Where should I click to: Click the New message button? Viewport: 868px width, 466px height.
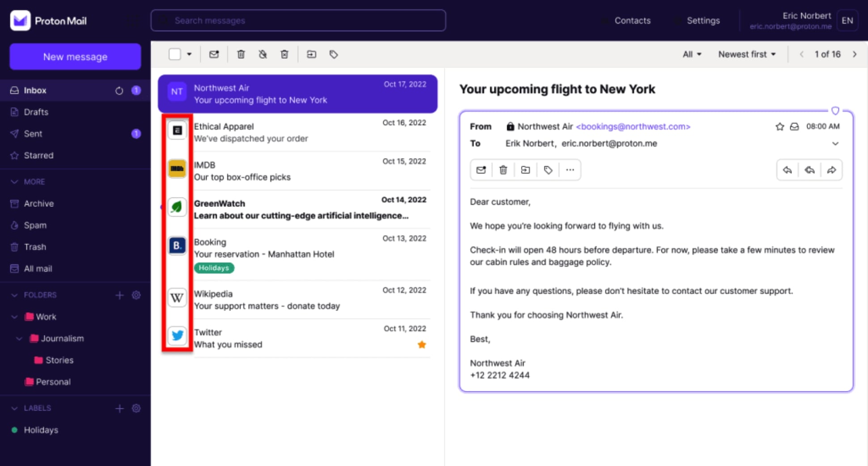75,56
